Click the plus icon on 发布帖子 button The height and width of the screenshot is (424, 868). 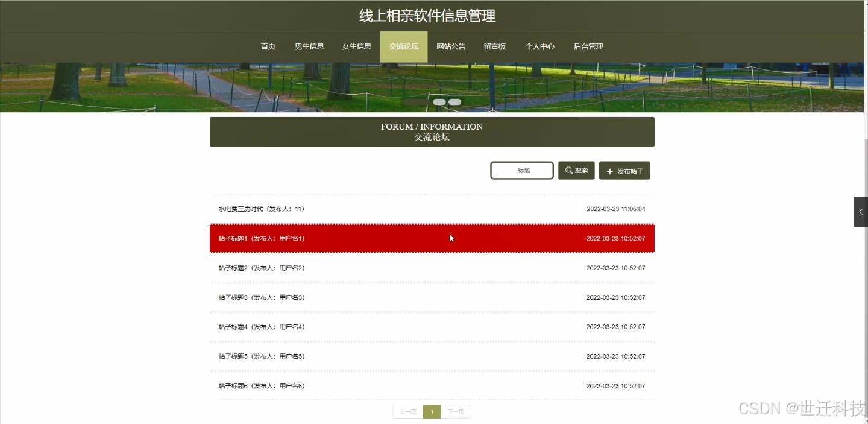[609, 171]
